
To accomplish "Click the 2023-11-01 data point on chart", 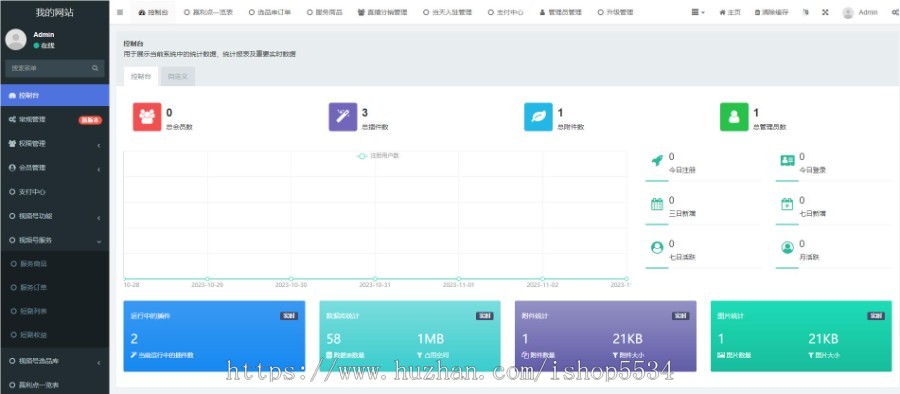I will click(459, 279).
